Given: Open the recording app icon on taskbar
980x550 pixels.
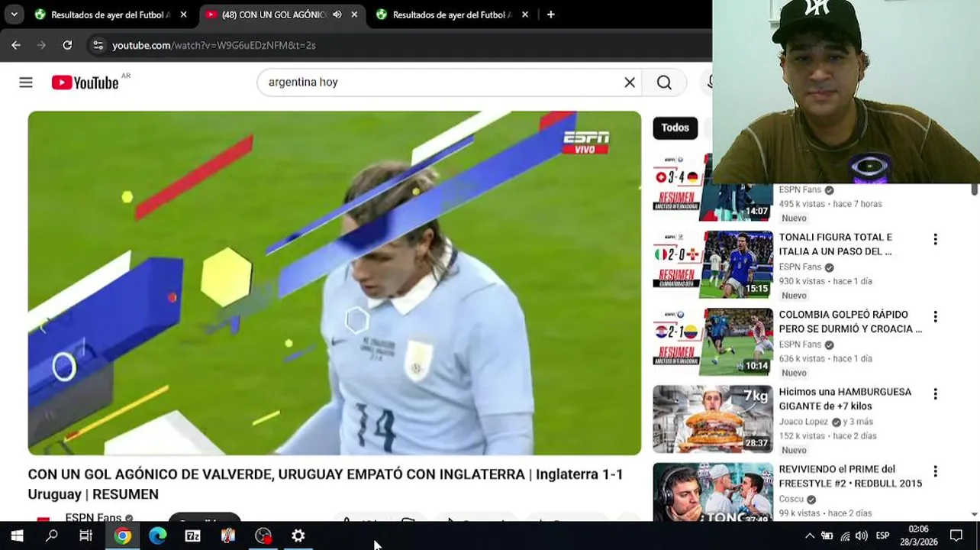Looking at the screenshot, I should point(263,536).
